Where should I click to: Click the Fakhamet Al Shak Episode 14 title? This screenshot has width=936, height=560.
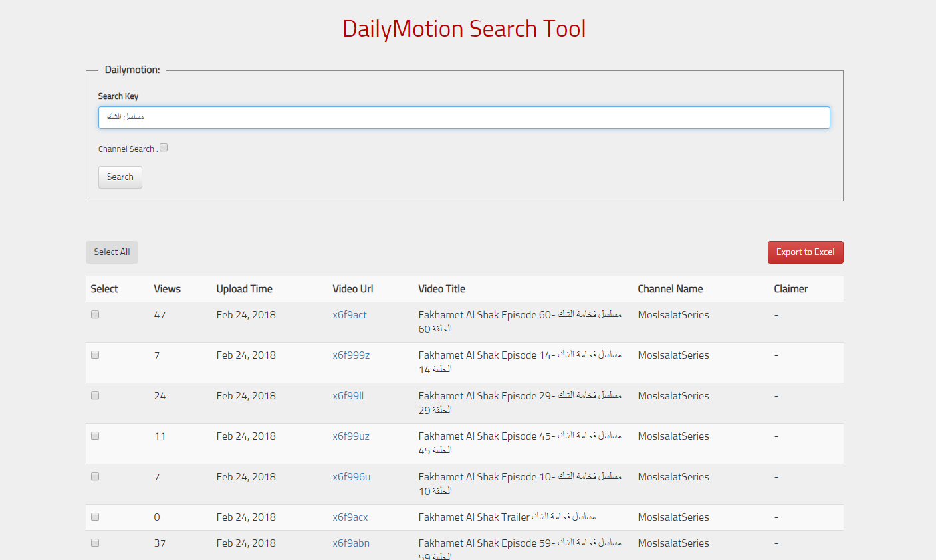pos(520,362)
